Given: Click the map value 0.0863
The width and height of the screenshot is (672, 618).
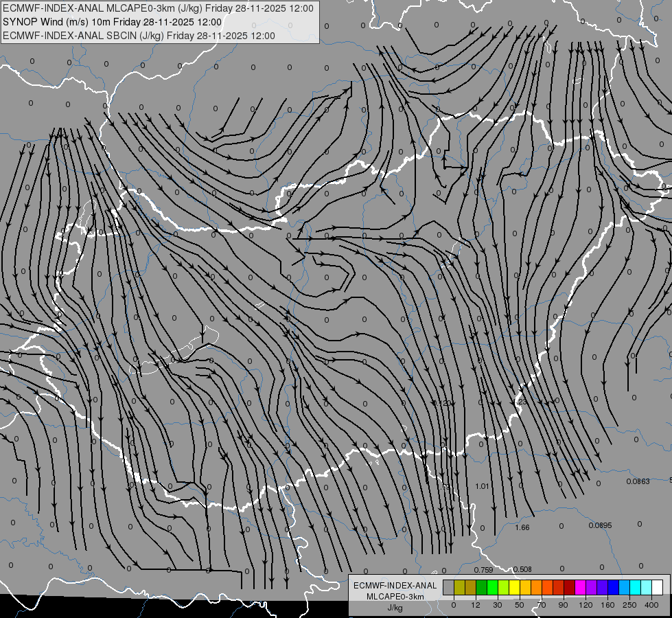Looking at the screenshot, I should click(x=638, y=481).
